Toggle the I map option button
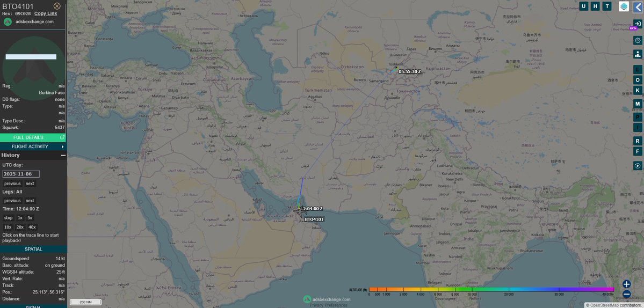This screenshot has width=644, height=308. (x=638, y=128)
